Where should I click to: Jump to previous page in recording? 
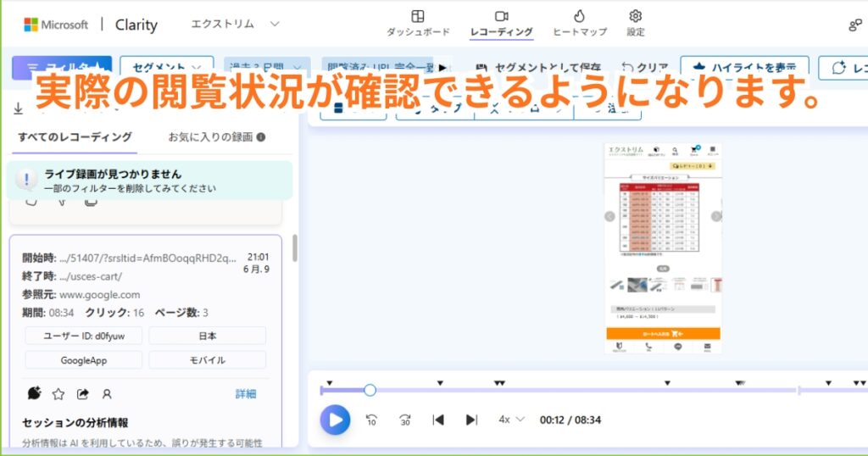(438, 420)
